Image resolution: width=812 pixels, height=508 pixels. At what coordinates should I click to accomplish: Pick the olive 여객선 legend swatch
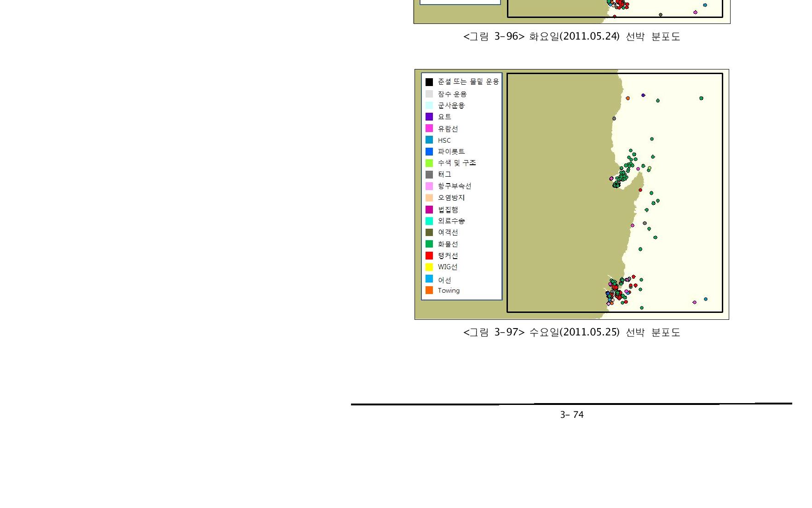click(x=429, y=232)
